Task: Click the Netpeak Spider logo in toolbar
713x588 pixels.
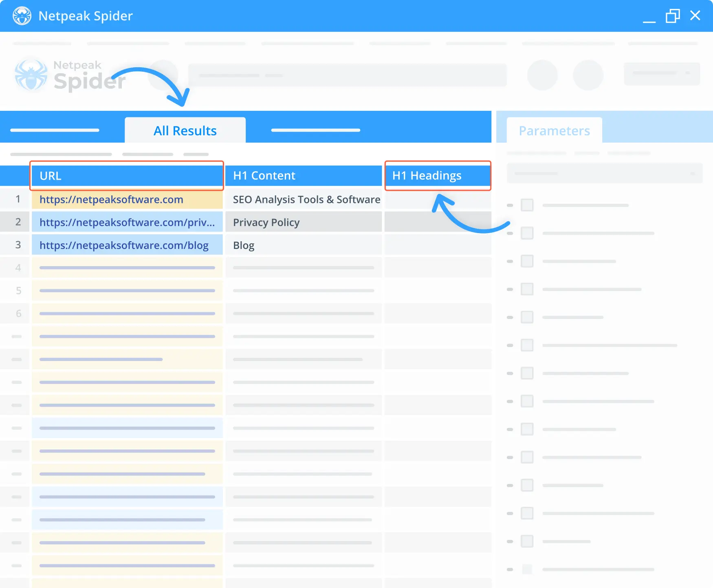Action: (x=69, y=75)
